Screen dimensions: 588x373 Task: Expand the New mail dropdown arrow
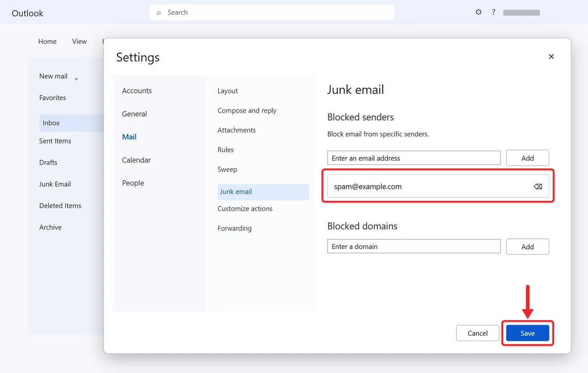76,79
